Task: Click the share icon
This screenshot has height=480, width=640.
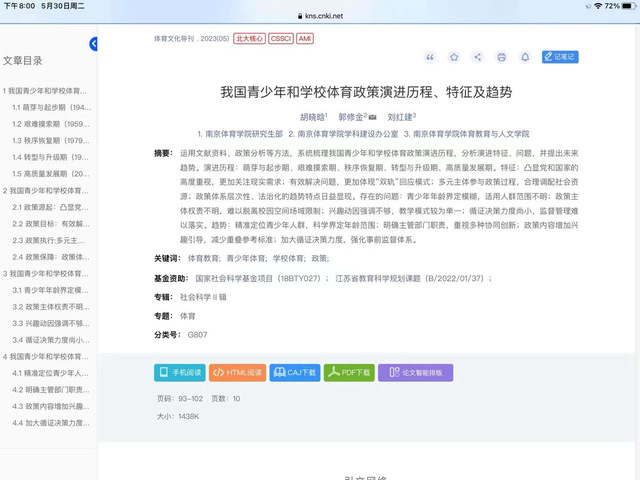Action: (477, 57)
